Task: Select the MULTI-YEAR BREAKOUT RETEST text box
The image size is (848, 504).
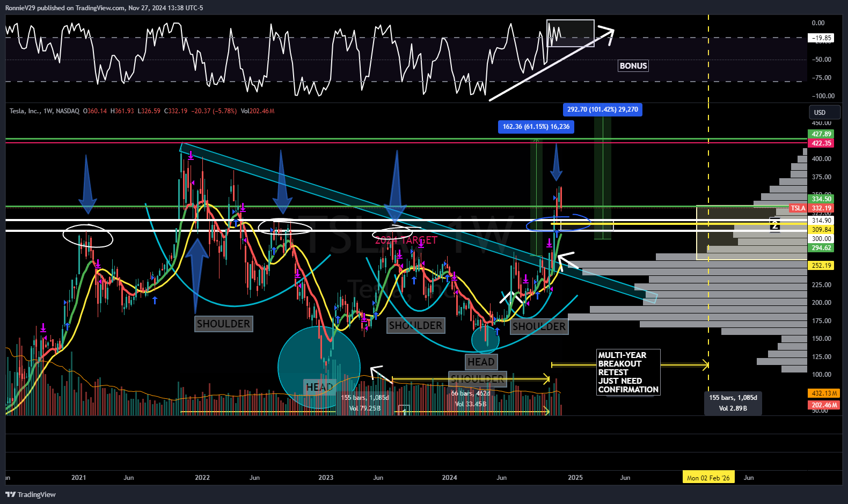Action: coord(628,372)
